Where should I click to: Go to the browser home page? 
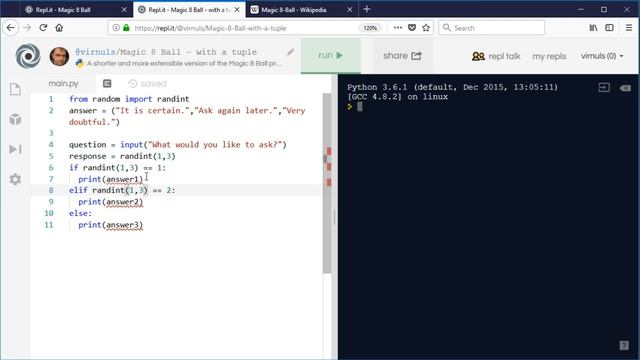pyautogui.click(x=59, y=28)
